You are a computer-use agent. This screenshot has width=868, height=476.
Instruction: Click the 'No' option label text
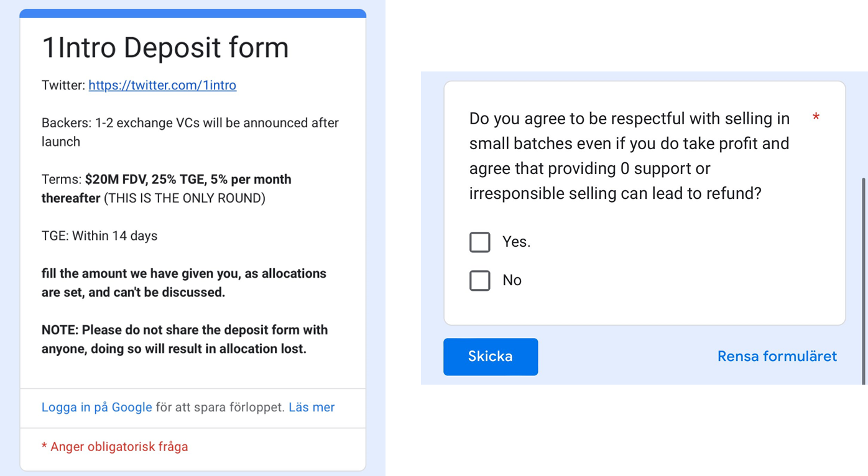click(x=512, y=280)
